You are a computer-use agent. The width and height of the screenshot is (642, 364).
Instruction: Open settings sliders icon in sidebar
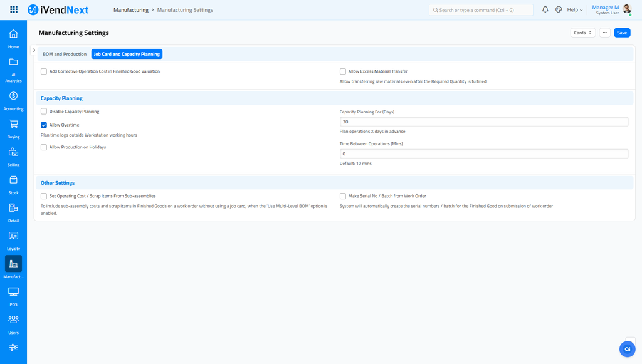tap(14, 348)
